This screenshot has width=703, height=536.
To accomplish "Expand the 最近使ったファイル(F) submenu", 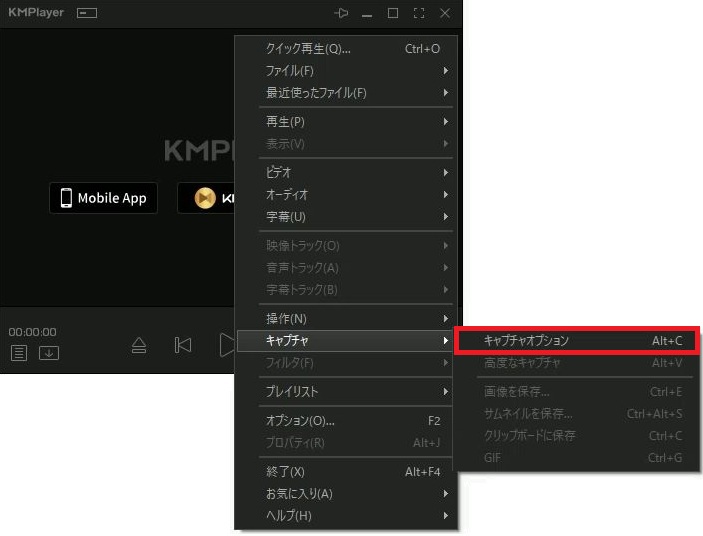I will point(316,93).
